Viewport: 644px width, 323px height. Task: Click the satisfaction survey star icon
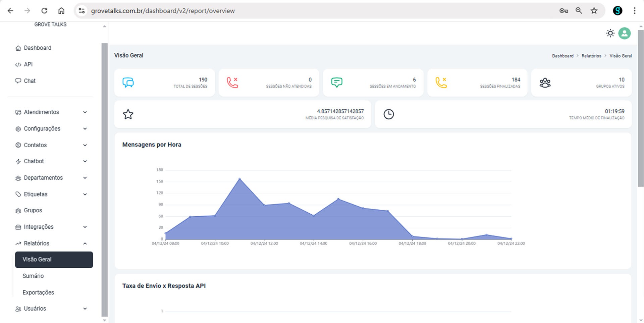click(x=128, y=114)
